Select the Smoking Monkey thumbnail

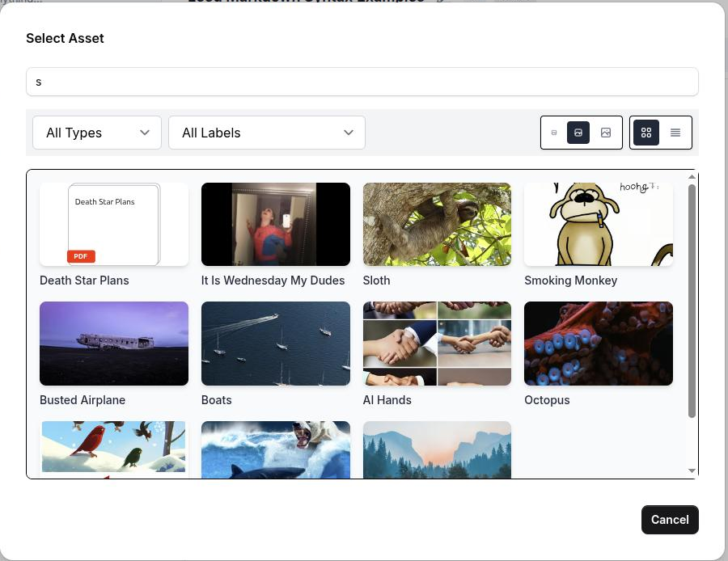[599, 224]
